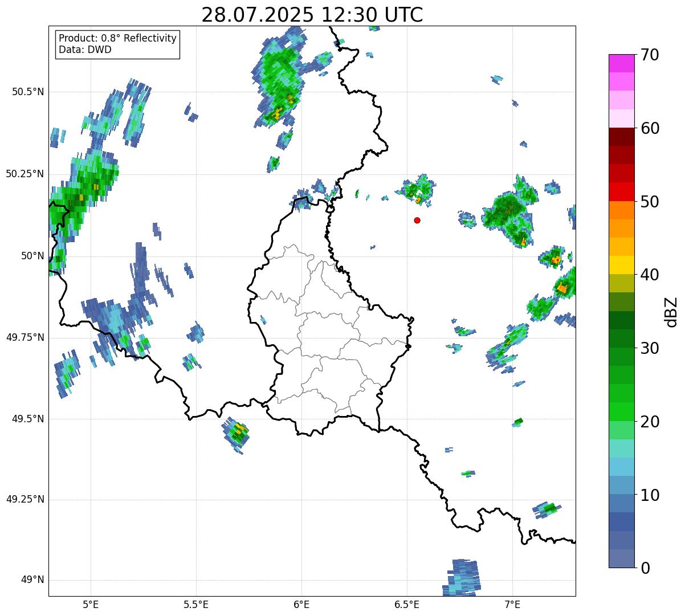Click the 5°E longitude tick label
The width and height of the screenshot is (685, 616).
(91, 605)
